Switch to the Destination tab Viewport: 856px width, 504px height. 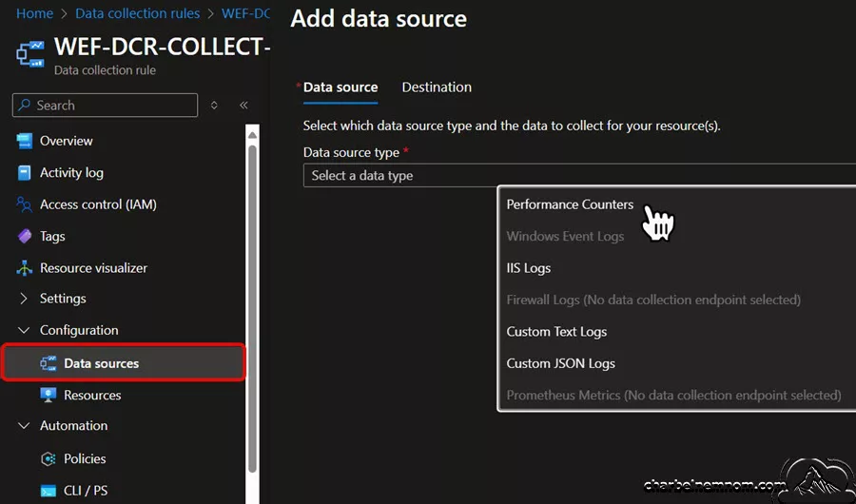click(x=437, y=87)
